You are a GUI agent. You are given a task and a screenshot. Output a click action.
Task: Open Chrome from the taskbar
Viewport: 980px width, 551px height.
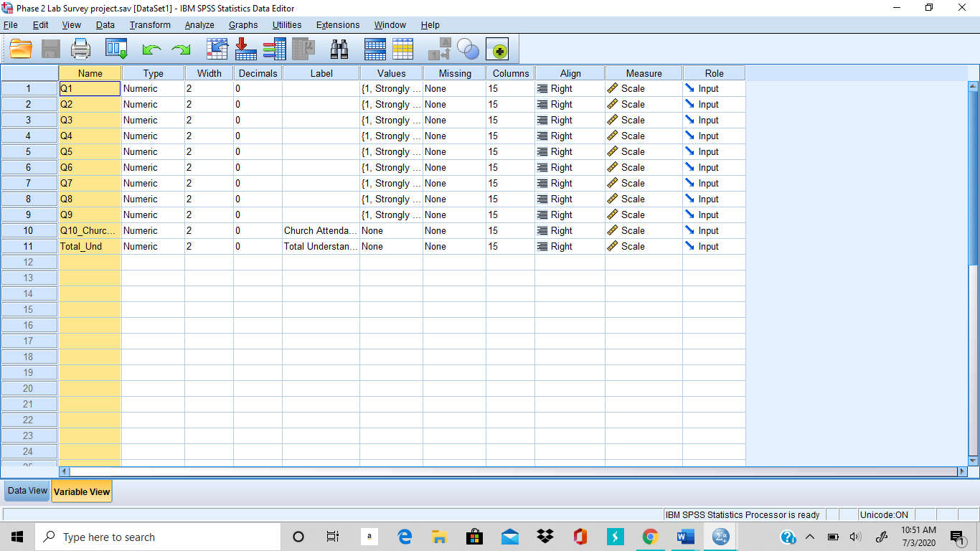click(x=650, y=536)
